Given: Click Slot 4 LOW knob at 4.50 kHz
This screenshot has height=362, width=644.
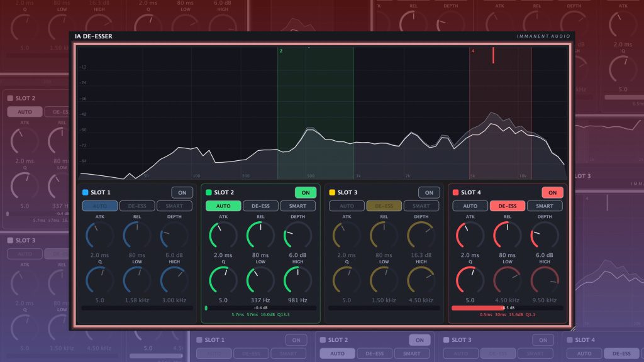Looking at the screenshot, I should pos(508,280).
